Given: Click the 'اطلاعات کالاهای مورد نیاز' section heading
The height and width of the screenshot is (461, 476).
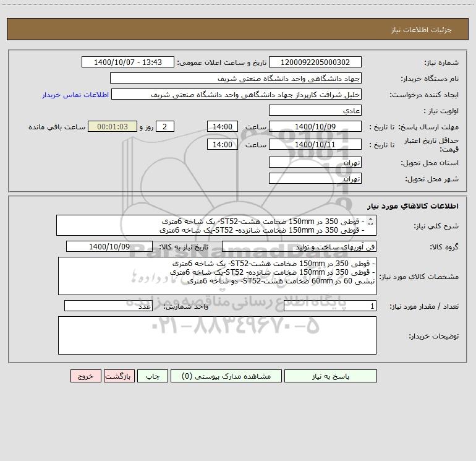Looking at the screenshot, I should pyautogui.click(x=413, y=206).
